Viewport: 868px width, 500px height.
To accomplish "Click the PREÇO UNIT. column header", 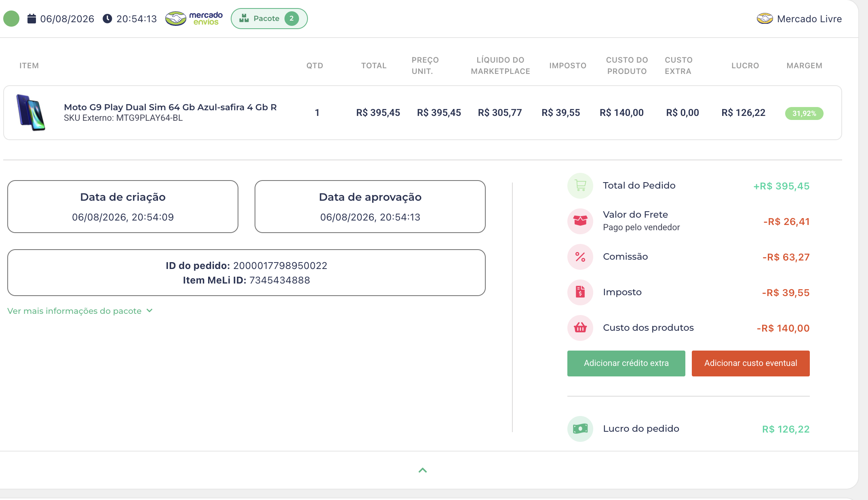I will click(x=425, y=65).
